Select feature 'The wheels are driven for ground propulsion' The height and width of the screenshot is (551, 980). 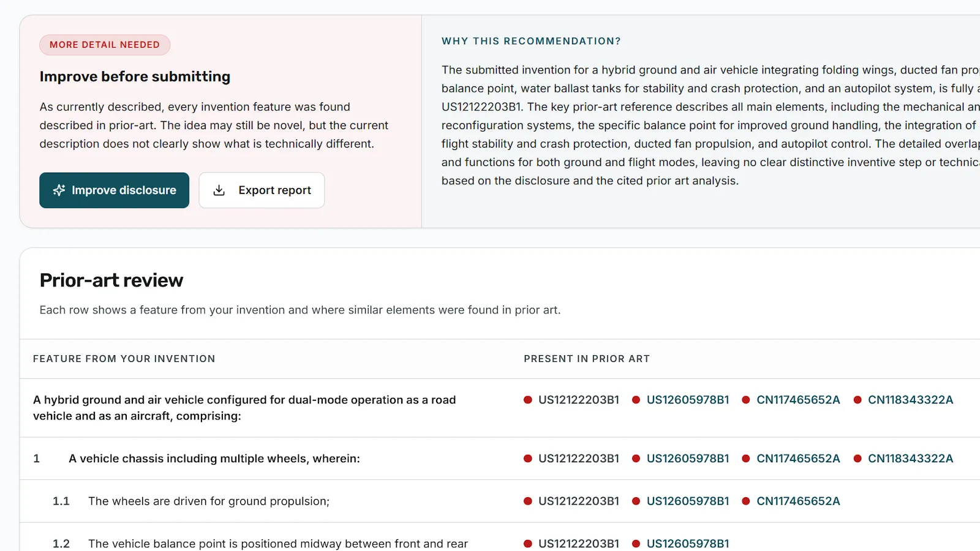point(209,501)
